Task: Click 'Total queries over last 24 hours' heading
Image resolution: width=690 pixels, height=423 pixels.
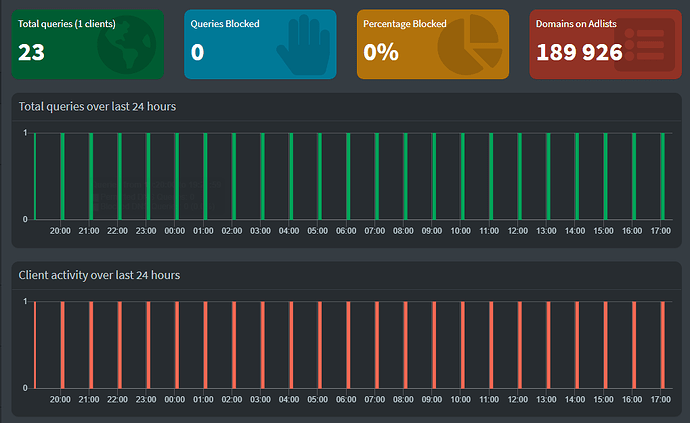Action: tap(97, 107)
